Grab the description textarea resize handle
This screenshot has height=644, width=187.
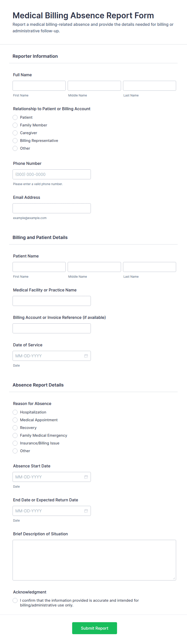point(174,578)
